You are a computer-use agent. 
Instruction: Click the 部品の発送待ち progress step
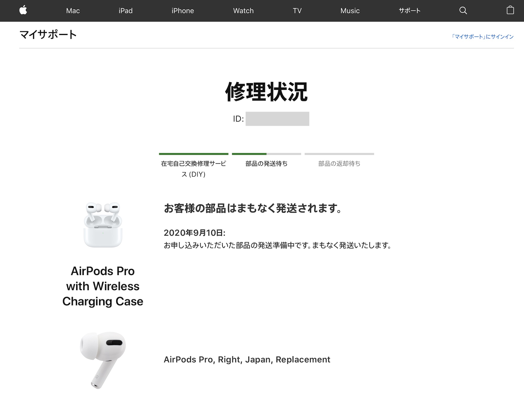266,163
